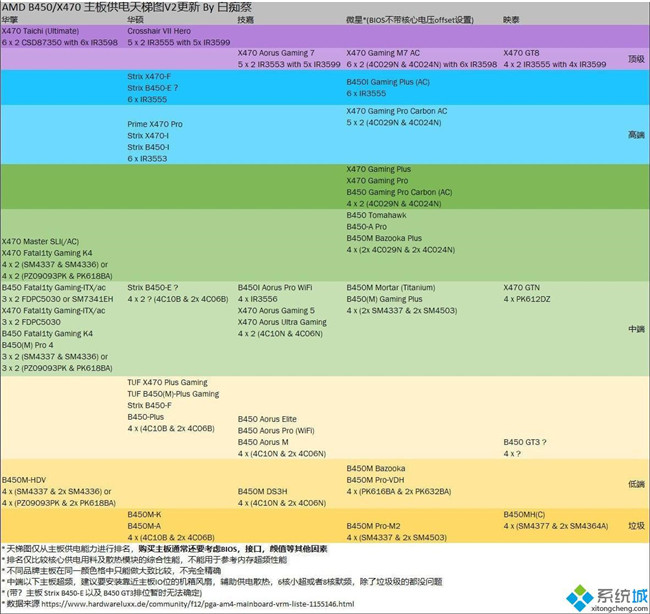Select '5 x 2 IR3555 with 5x IR3599' text

coord(179,42)
